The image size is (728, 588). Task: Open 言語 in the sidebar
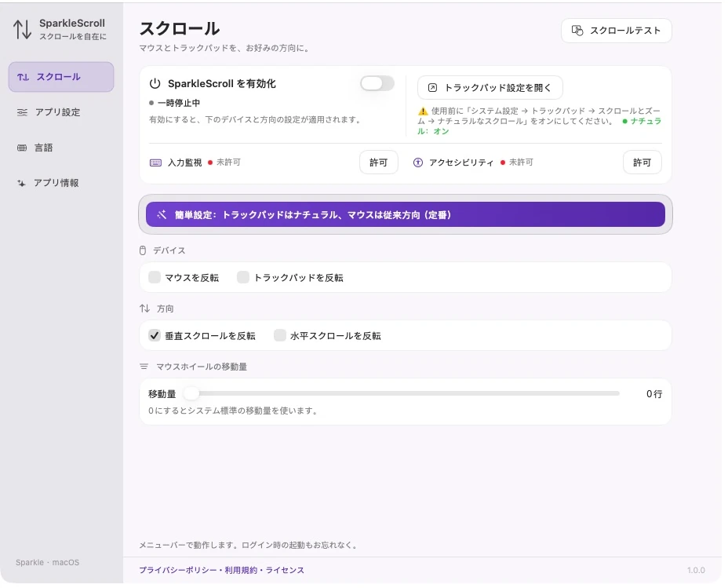(61, 148)
